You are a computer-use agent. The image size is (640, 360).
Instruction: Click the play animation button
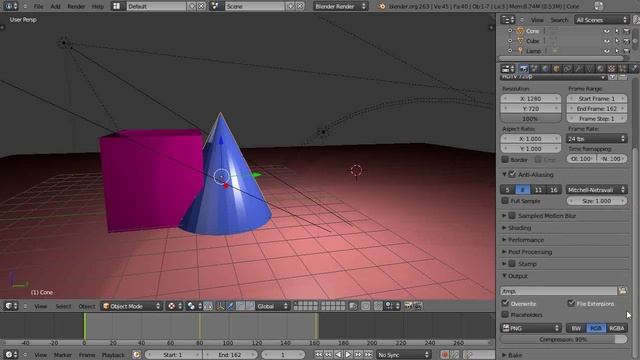pyautogui.click(x=348, y=355)
